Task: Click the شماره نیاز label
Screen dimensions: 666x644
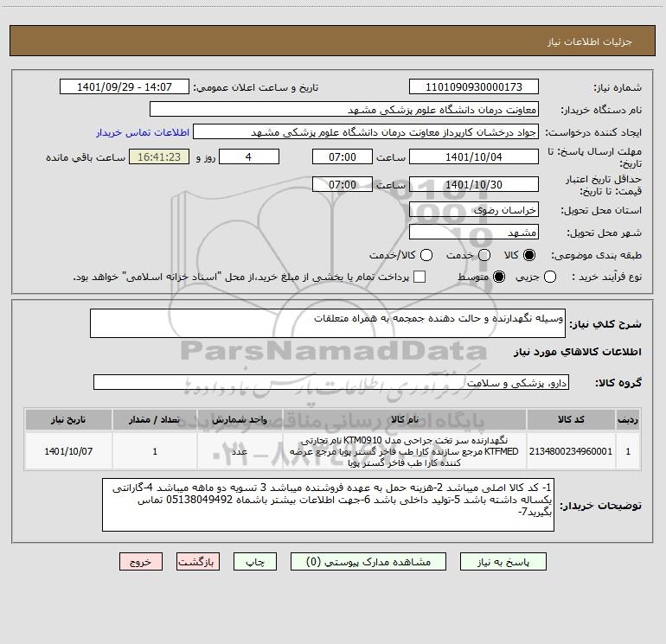Action: click(x=618, y=88)
